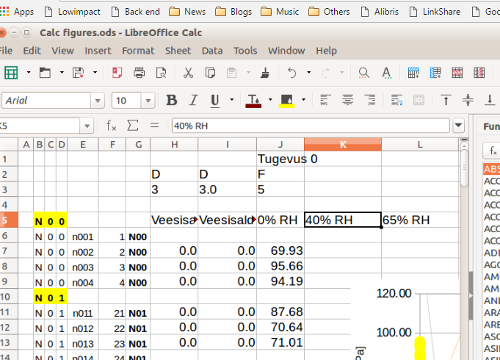
Task: Open the Data menu
Action: point(212,51)
